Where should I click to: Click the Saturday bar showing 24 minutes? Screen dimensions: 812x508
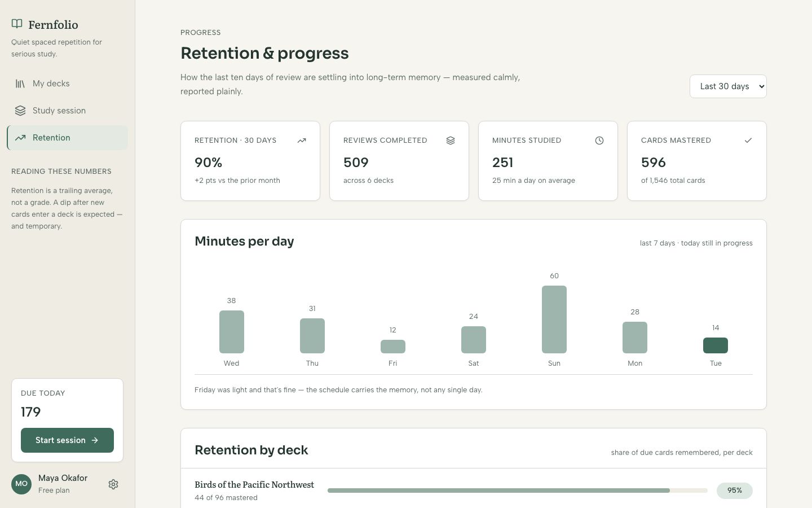(473, 340)
